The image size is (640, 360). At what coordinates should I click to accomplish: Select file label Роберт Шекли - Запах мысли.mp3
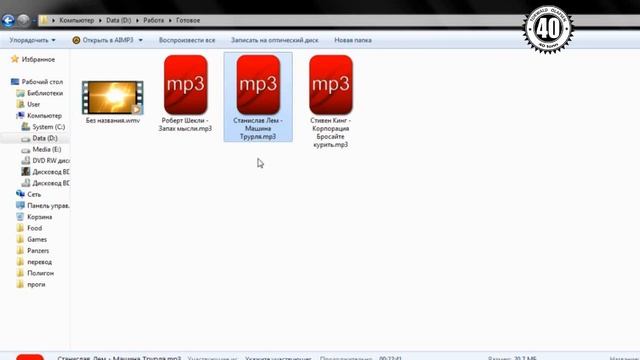click(x=185, y=124)
